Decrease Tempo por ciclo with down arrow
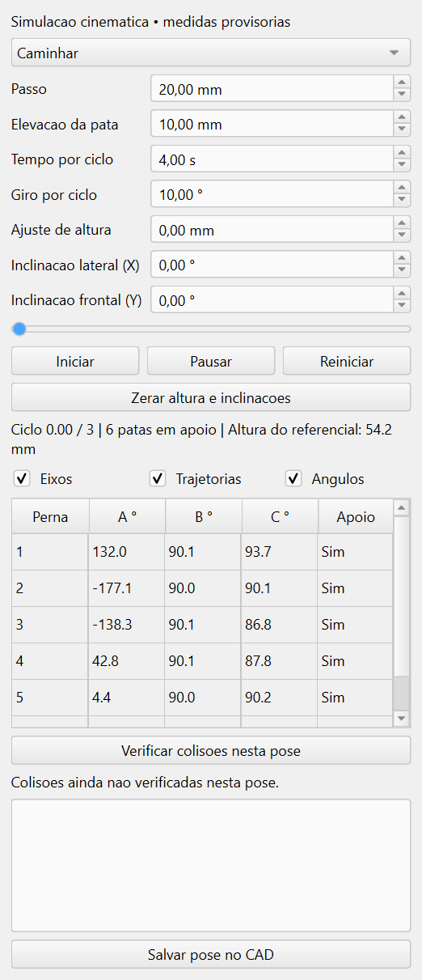Viewport: 422px width, 980px height. (x=402, y=166)
